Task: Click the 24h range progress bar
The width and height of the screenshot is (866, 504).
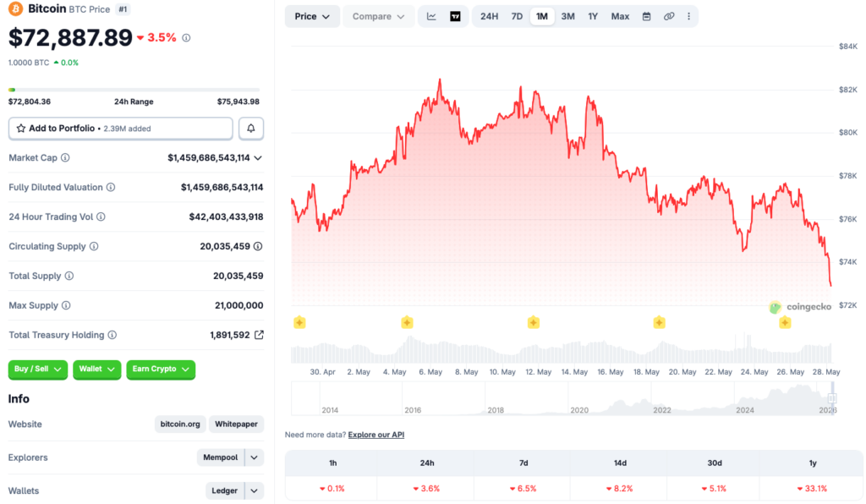Action: [134, 90]
